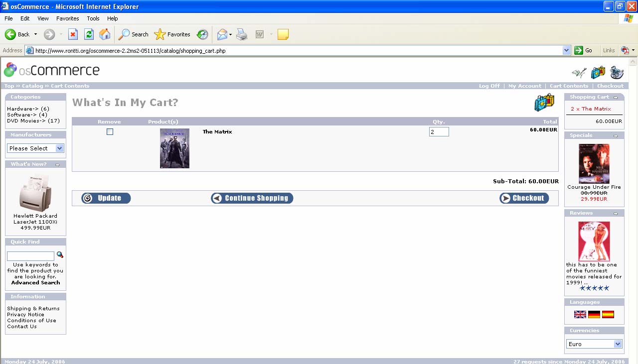The height and width of the screenshot is (364, 638).
Task: Click the IE Forward arrow icon
Action: (x=49, y=34)
